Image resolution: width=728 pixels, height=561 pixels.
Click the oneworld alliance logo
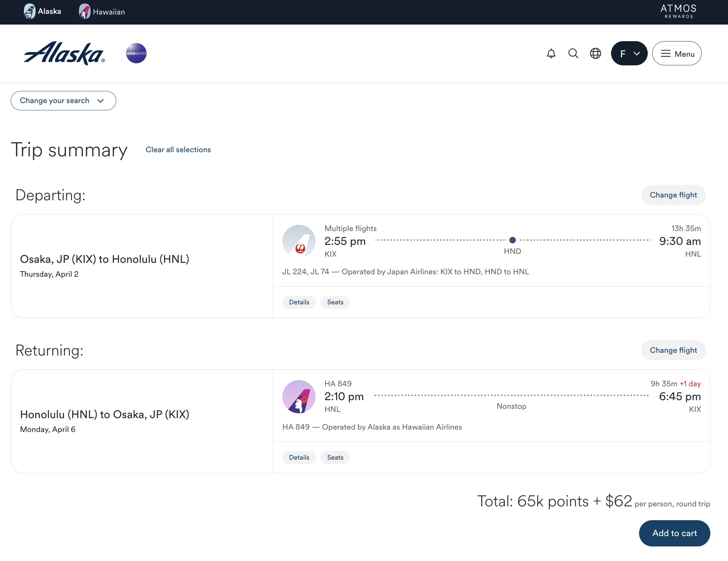(136, 53)
